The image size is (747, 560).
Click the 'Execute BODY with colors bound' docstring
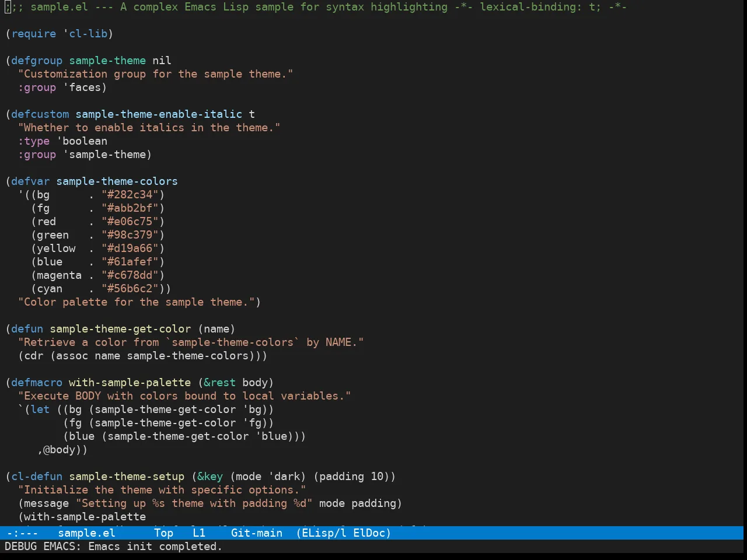pos(184,396)
